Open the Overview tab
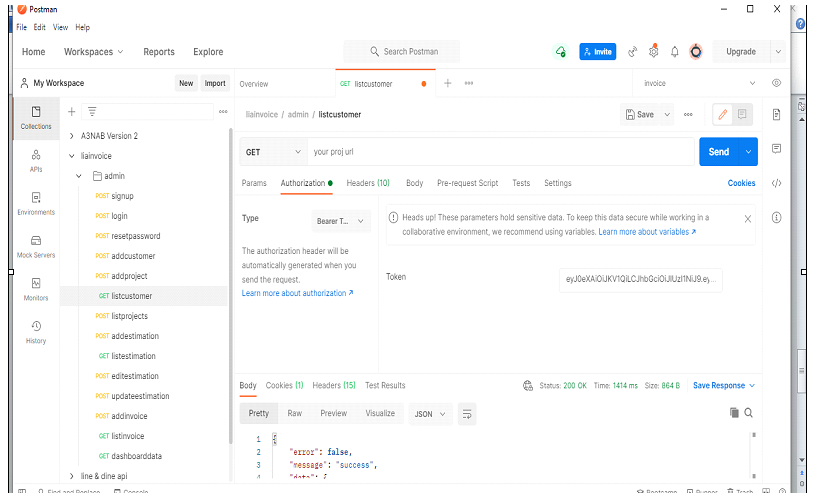The image size is (813, 493). [x=254, y=83]
